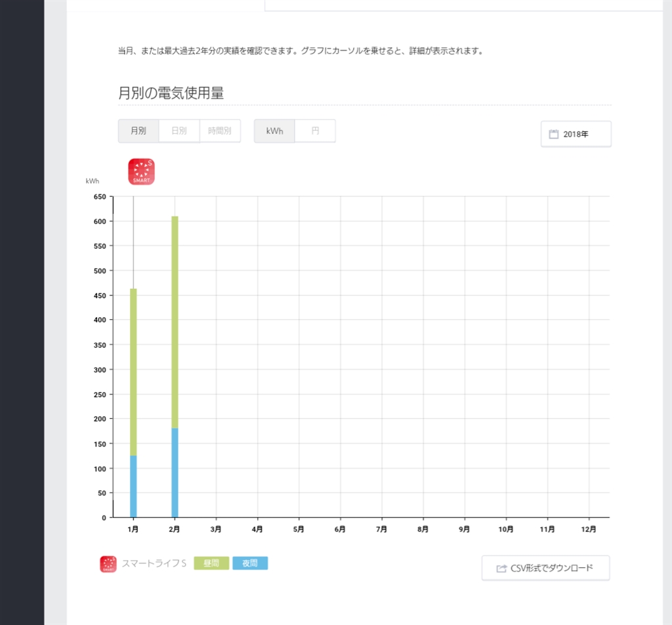672x625 pixels.
Task: Click the small Smart Life S legend icon
Action: coord(108,564)
